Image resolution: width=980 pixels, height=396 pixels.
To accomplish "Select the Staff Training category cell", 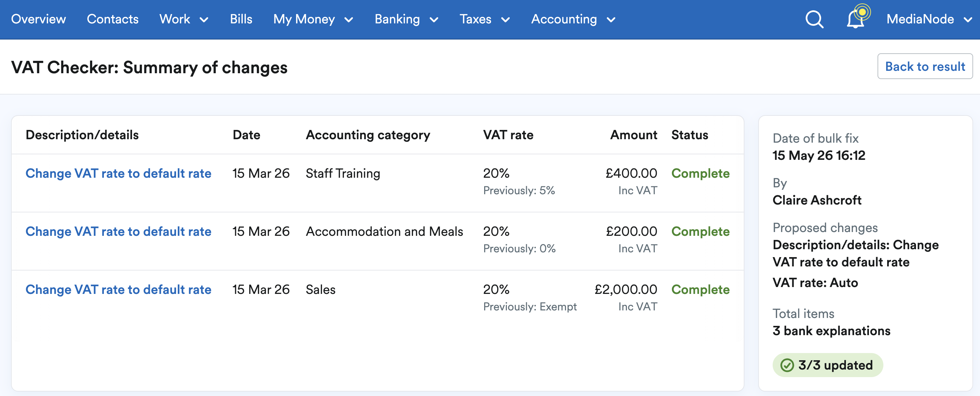I will [x=343, y=174].
